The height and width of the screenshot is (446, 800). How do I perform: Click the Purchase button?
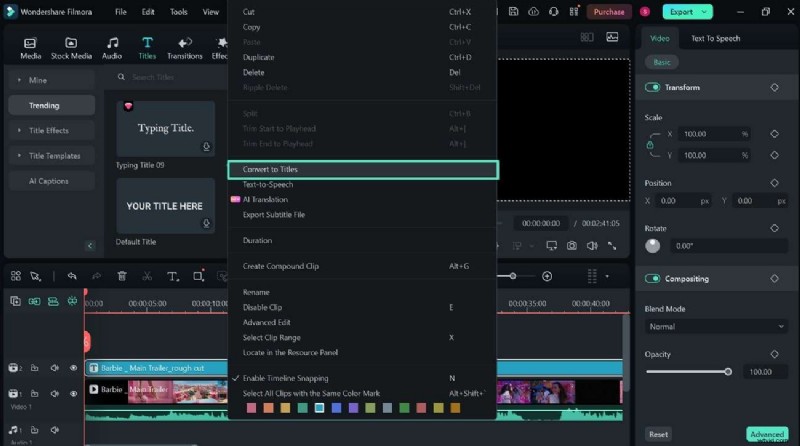[607, 12]
